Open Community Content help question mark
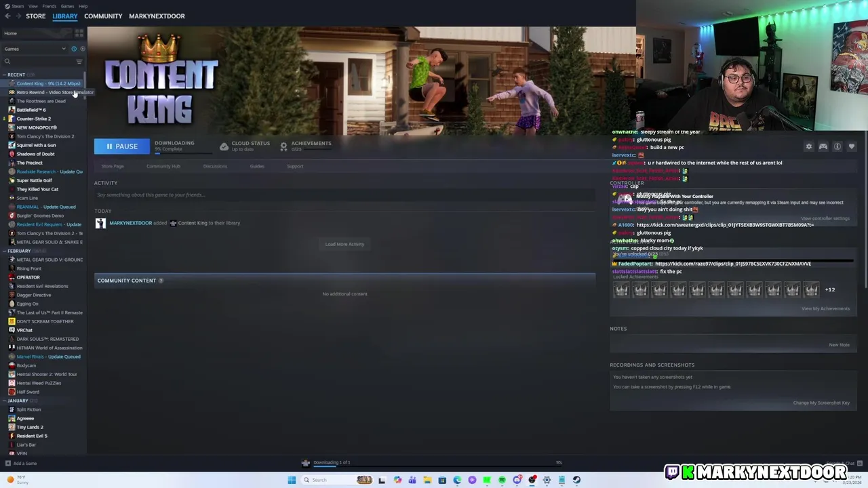 point(161,281)
